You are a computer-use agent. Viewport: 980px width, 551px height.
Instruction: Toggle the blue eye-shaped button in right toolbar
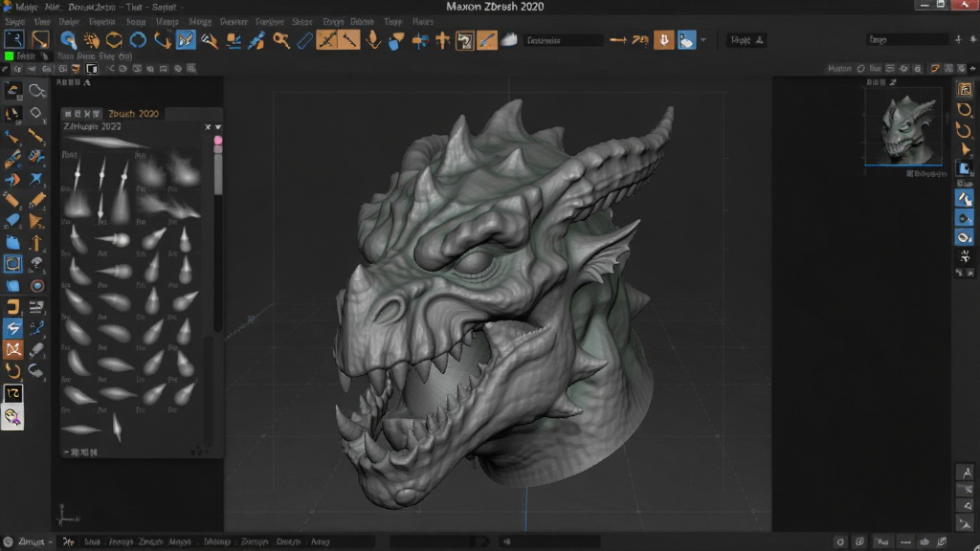[965, 237]
